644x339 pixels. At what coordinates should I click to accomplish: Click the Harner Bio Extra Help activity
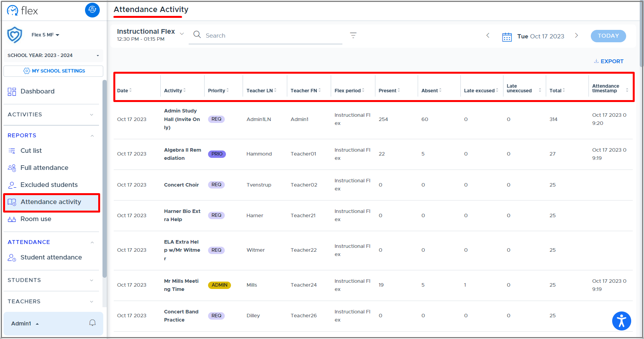[x=182, y=215]
